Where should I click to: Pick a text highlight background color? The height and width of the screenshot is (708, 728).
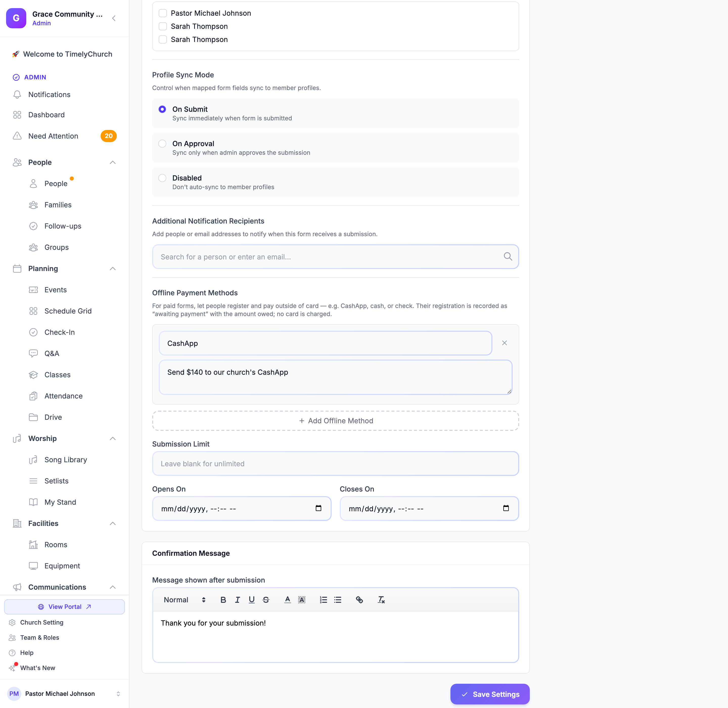click(302, 600)
